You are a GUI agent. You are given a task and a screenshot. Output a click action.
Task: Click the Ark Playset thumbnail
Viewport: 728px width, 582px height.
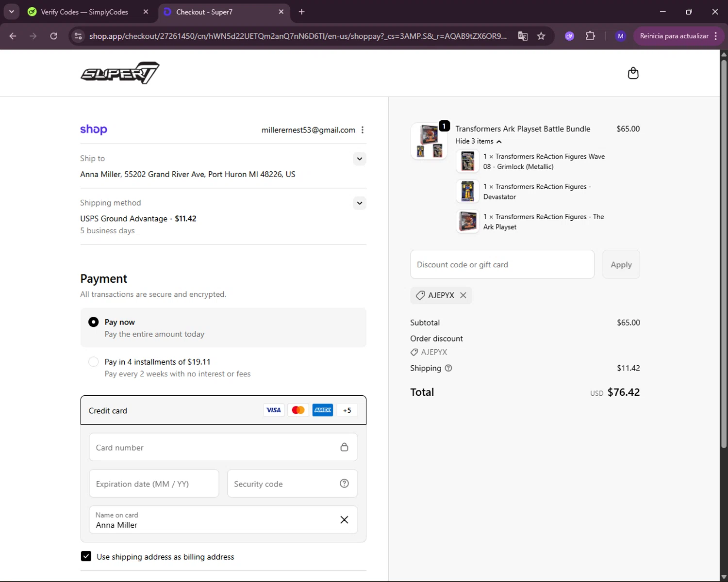pos(467,222)
